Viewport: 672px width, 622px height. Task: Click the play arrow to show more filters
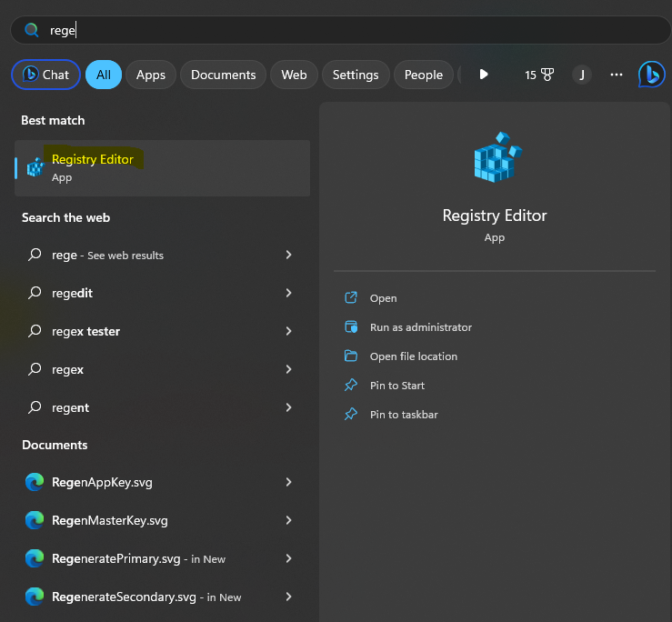484,75
